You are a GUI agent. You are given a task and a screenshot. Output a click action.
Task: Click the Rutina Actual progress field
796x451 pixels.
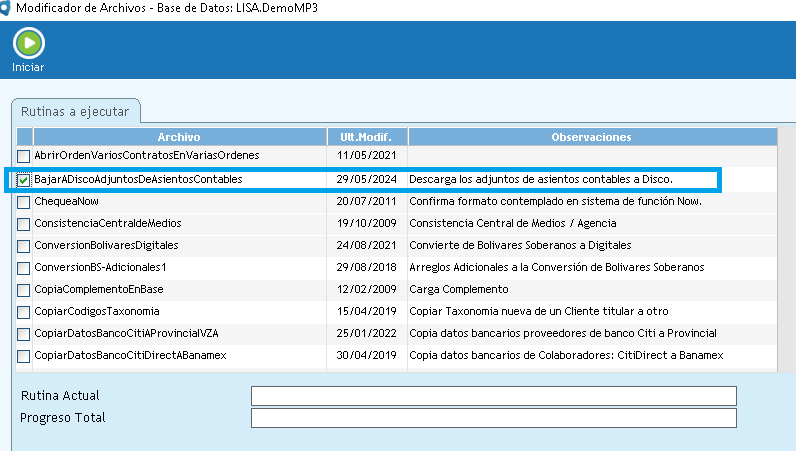(493, 396)
